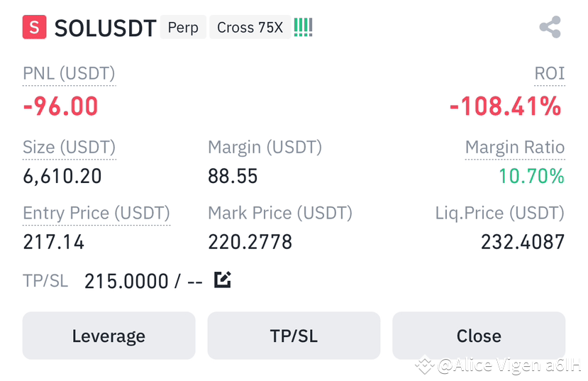Screen dimensions: 588x381
Task: Tap the 10.70% margin ratio value
Action: [x=531, y=176]
